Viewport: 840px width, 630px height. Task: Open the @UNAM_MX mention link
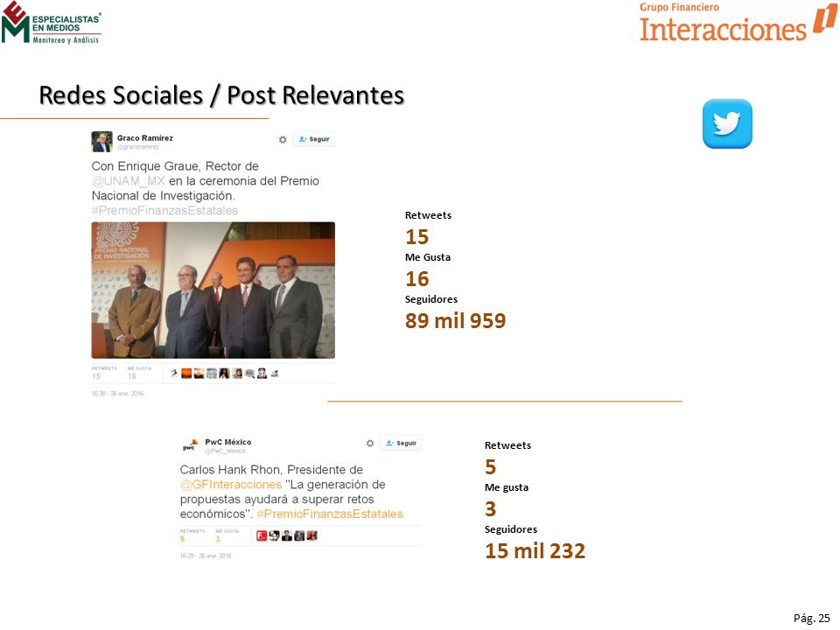click(x=129, y=181)
